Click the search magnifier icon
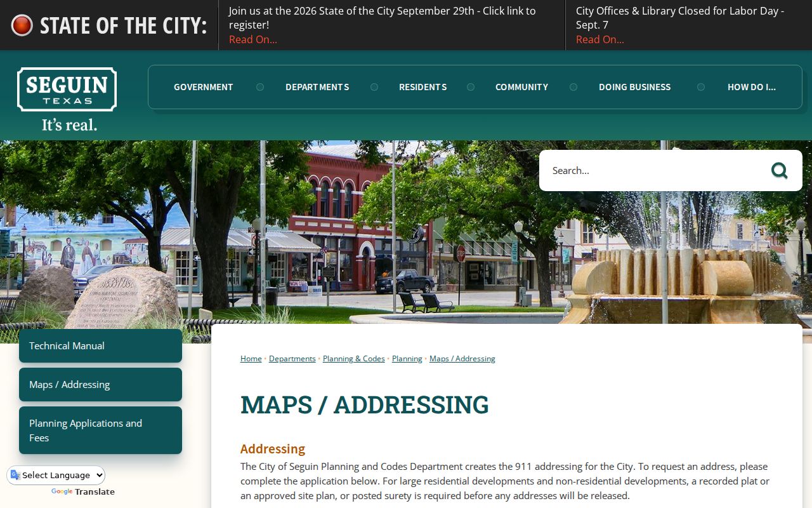This screenshot has width=812, height=508. pos(779,170)
